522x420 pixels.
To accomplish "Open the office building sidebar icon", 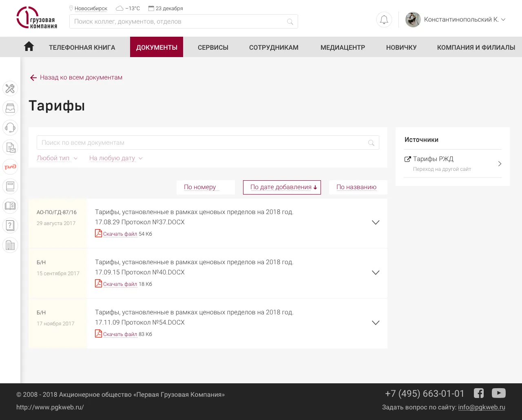I will pos(10,245).
